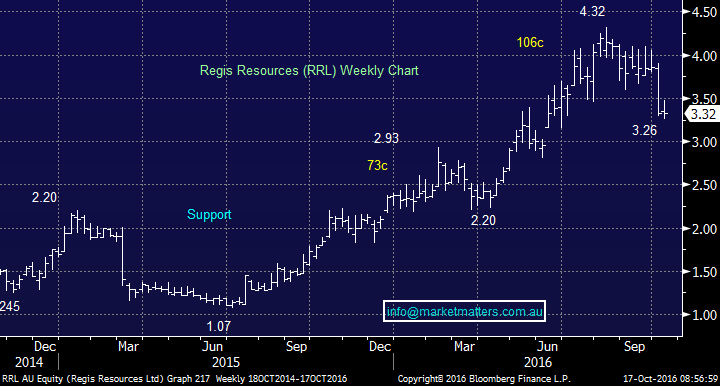This screenshot has width=720, height=386.
Task: Click the Jun label in 2016
Action: click(547, 347)
